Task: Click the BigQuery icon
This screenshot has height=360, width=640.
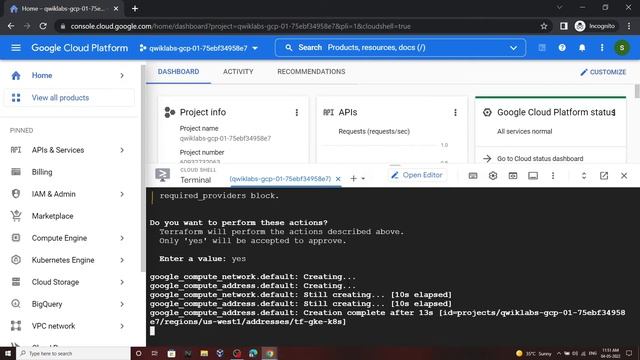Action: point(16,304)
